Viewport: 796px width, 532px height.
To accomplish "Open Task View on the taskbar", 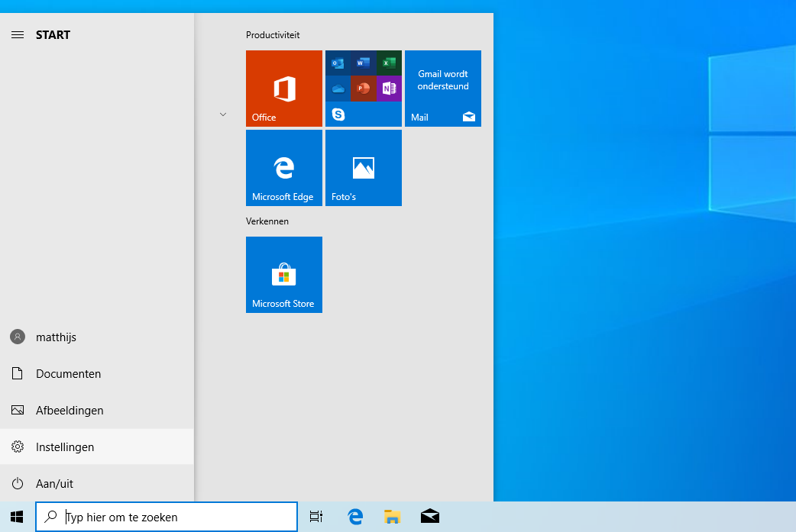I will coord(315,517).
